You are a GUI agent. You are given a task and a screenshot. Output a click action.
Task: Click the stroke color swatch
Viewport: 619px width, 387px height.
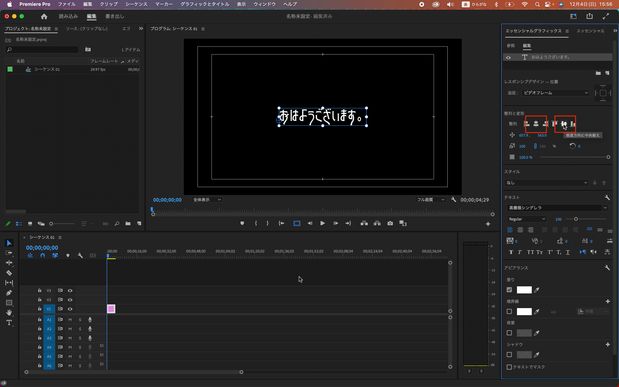click(x=524, y=312)
